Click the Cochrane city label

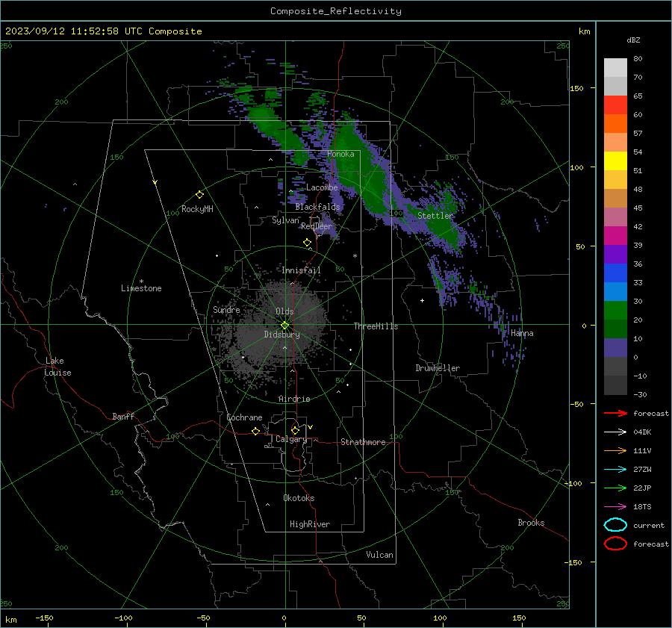(244, 417)
